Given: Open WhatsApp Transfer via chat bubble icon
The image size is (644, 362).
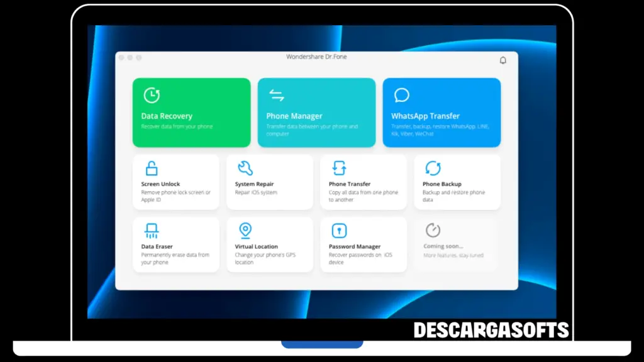Looking at the screenshot, I should click(401, 94).
